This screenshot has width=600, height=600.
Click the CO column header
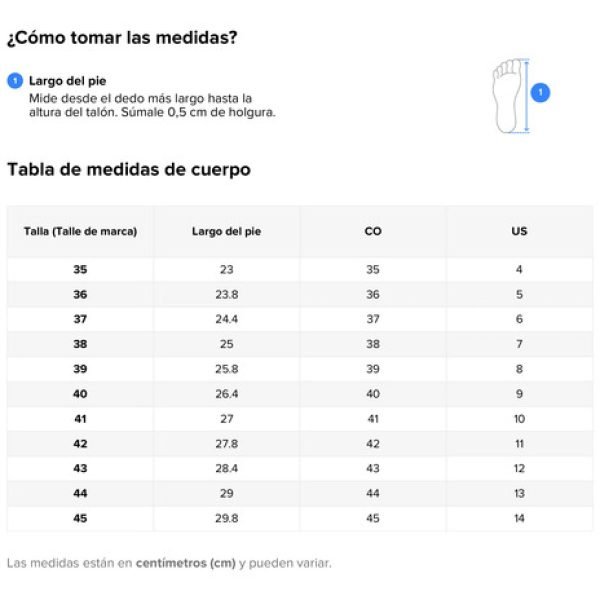[373, 232]
